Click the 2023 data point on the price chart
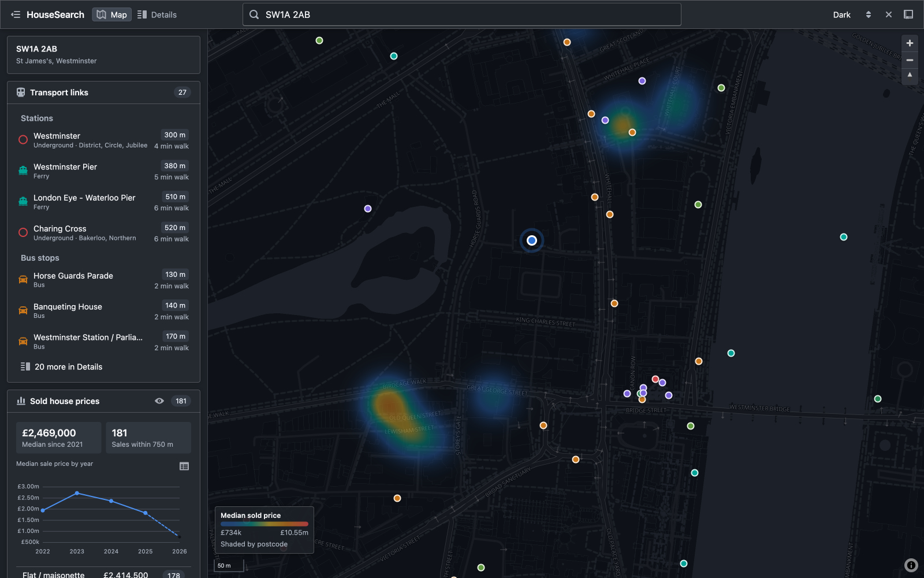924x578 pixels. [x=77, y=493]
